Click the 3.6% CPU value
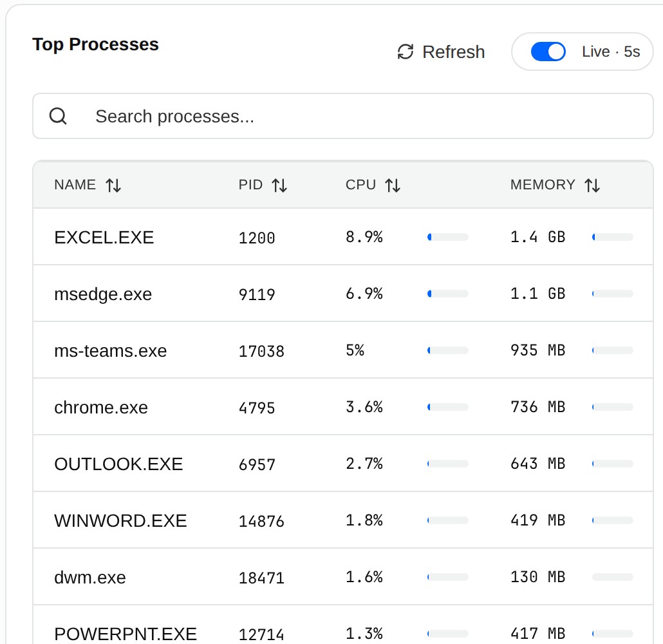This screenshot has width=663, height=644. pyautogui.click(x=364, y=407)
